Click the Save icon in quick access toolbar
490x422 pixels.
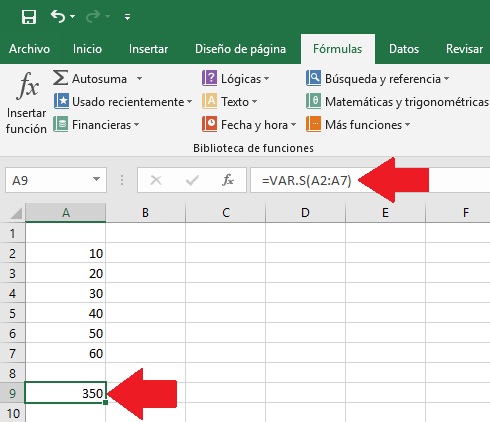tap(29, 17)
